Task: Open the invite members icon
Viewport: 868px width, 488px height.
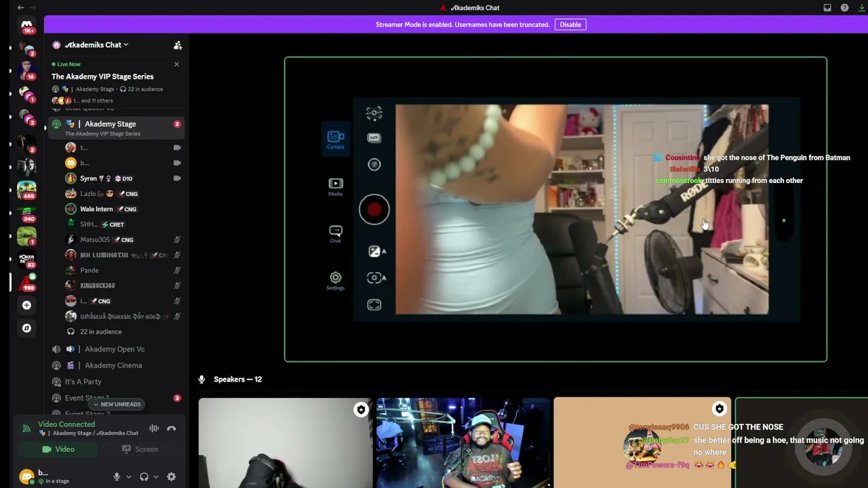Action: point(178,45)
